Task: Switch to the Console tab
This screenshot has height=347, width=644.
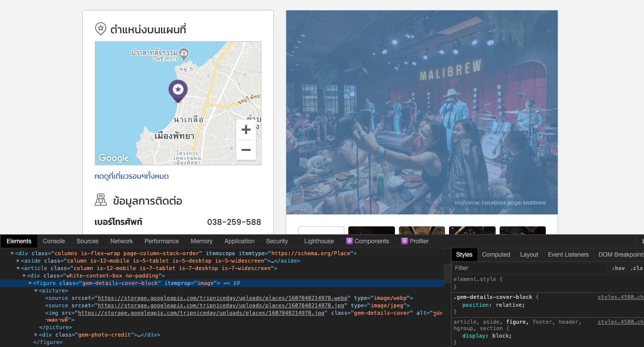Action: (x=54, y=241)
